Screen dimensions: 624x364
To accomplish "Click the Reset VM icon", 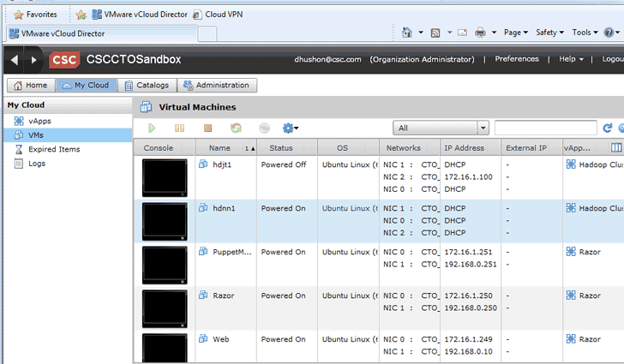I will 236,128.
